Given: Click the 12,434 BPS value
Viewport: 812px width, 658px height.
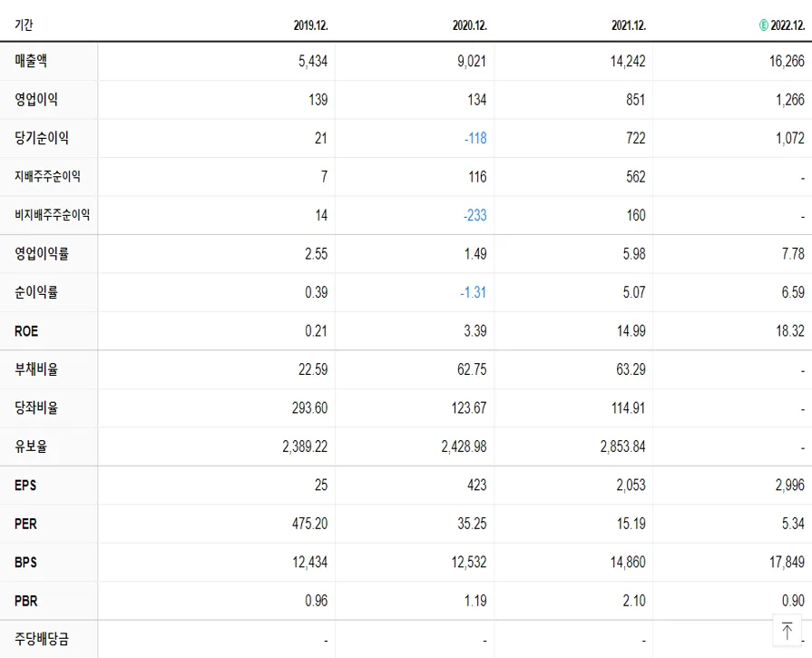Looking at the screenshot, I should 309,562.
